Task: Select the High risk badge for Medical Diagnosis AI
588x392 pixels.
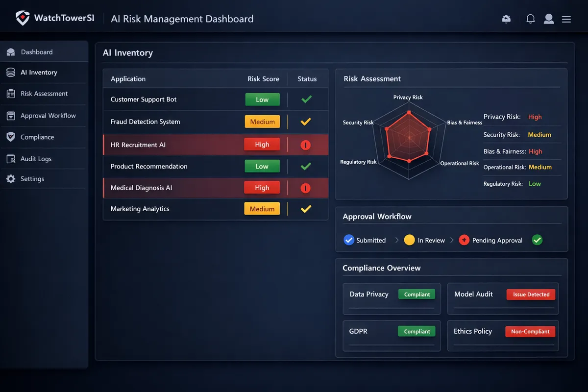Action: point(262,187)
